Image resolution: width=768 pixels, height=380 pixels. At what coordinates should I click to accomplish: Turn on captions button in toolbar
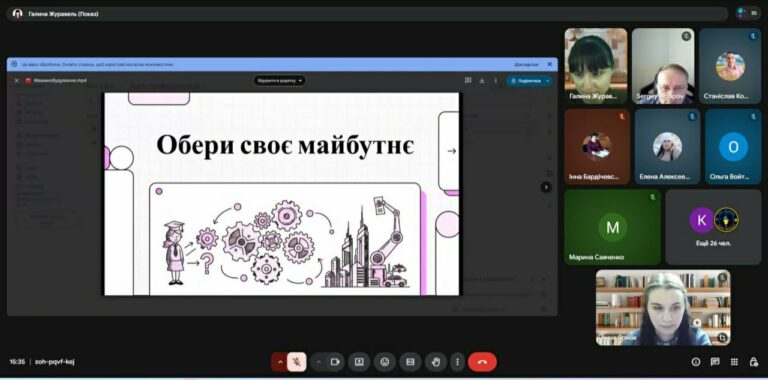[410, 362]
